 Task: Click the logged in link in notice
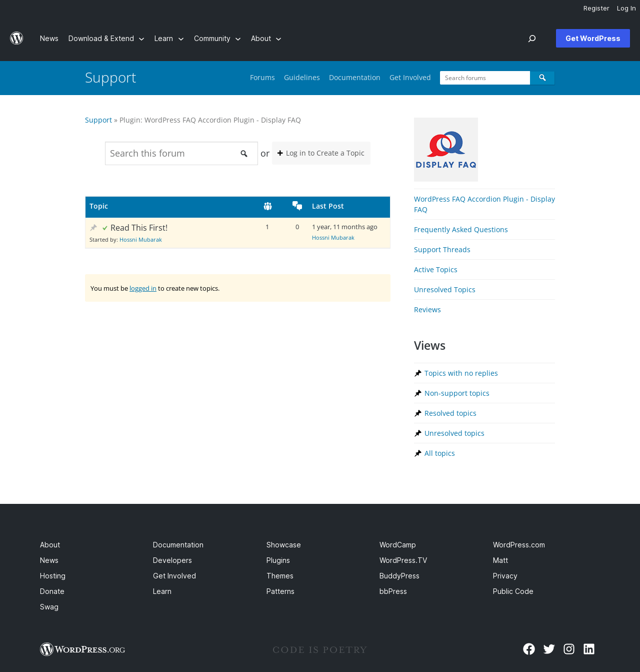click(x=143, y=288)
